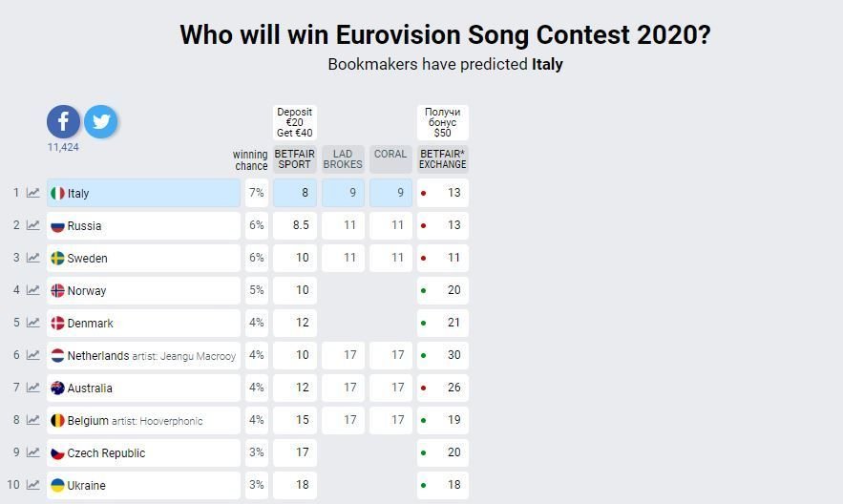Share the odds page on Facebook
The width and height of the screenshot is (843, 504).
click(63, 121)
